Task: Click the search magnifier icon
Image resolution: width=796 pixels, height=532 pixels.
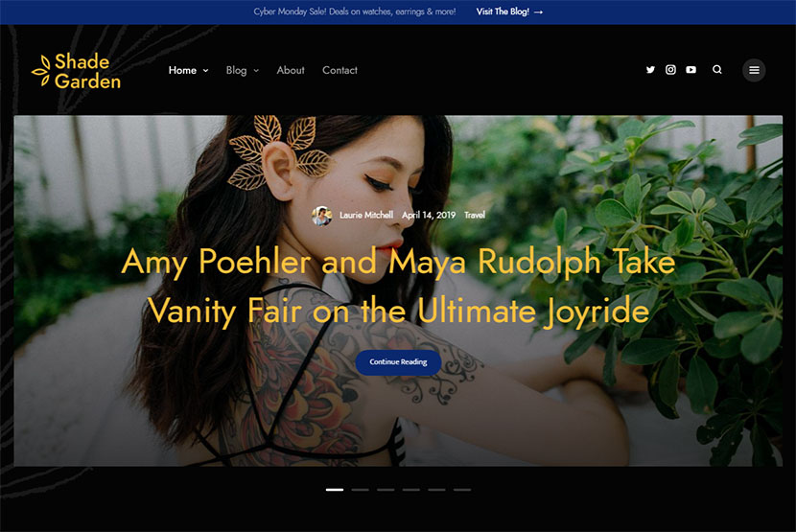Action: pyautogui.click(x=716, y=70)
